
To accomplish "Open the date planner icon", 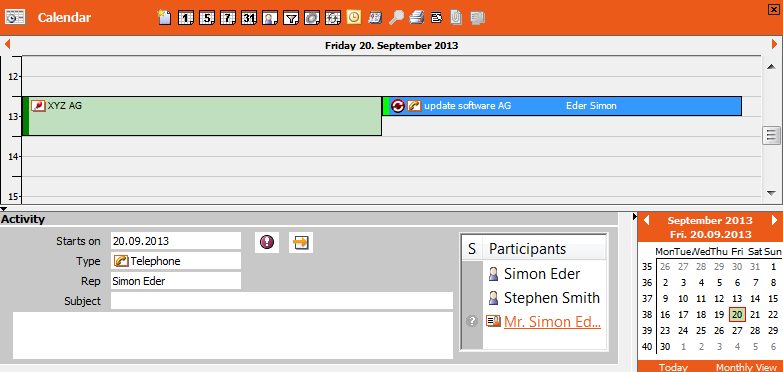I will pyautogui.click(x=375, y=18).
